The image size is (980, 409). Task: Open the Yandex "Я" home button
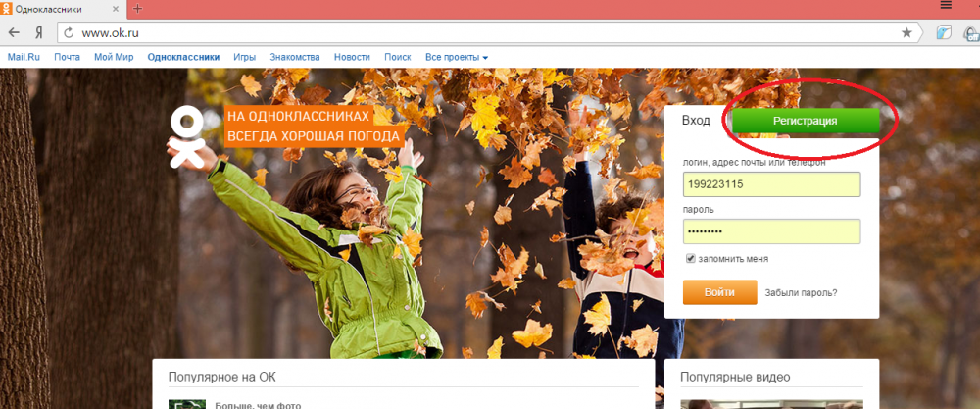pos(39,33)
